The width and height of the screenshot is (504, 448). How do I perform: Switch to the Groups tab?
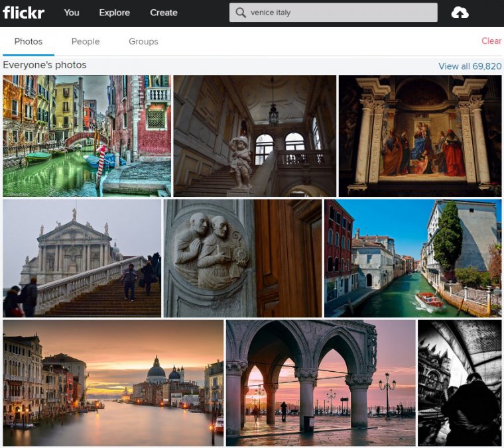coord(143,42)
